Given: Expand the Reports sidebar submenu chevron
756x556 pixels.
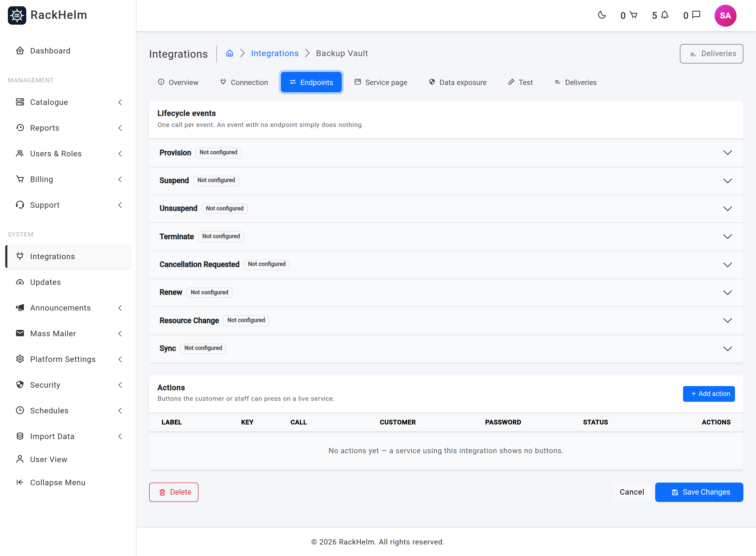Looking at the screenshot, I should click(120, 128).
